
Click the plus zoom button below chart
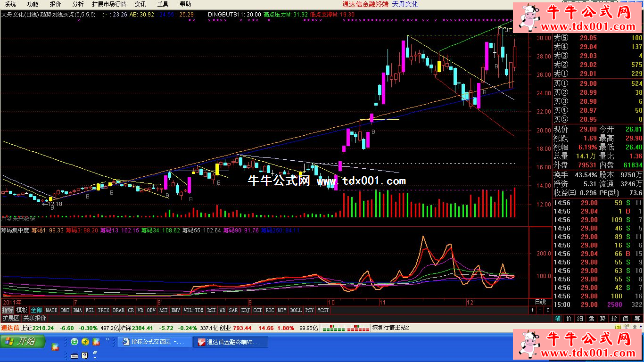(533, 310)
